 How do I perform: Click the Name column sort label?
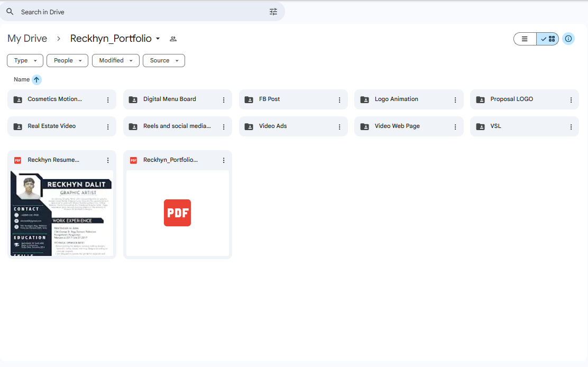(22, 80)
